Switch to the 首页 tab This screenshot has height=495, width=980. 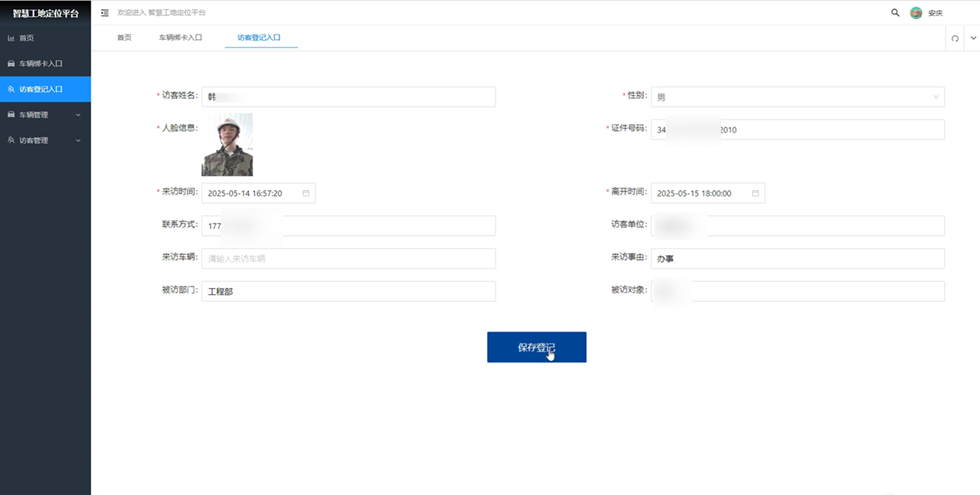point(124,37)
